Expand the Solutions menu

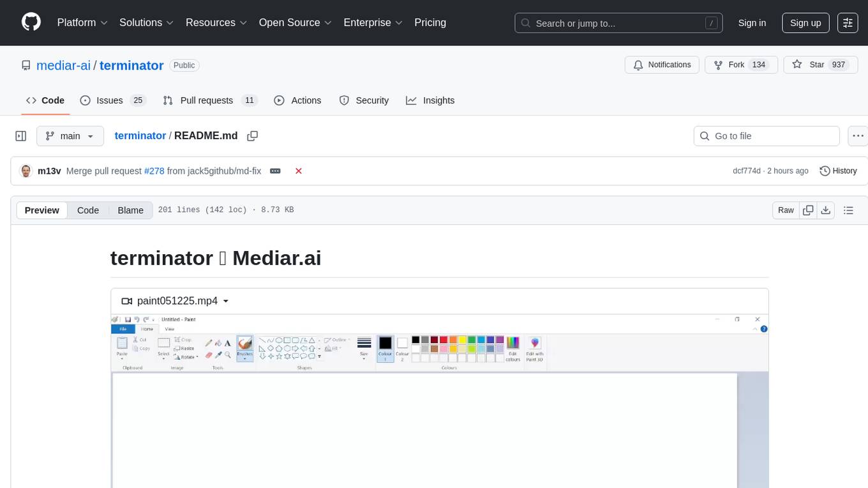click(x=147, y=22)
